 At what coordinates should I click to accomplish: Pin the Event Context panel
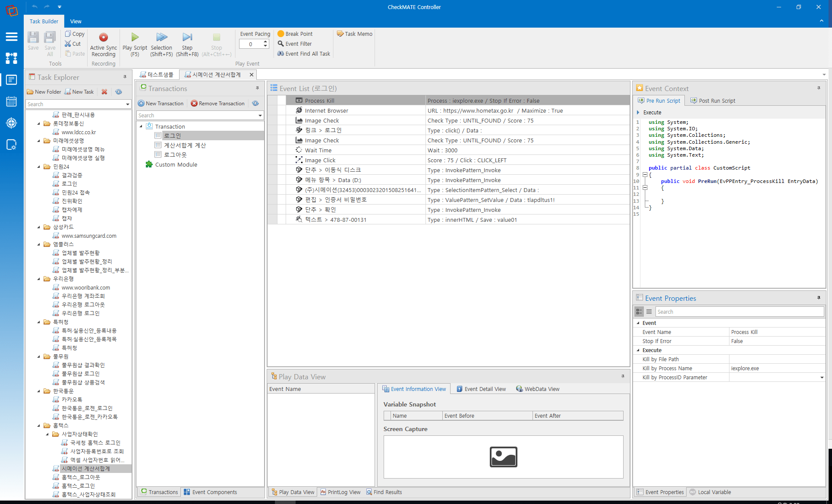tap(819, 88)
